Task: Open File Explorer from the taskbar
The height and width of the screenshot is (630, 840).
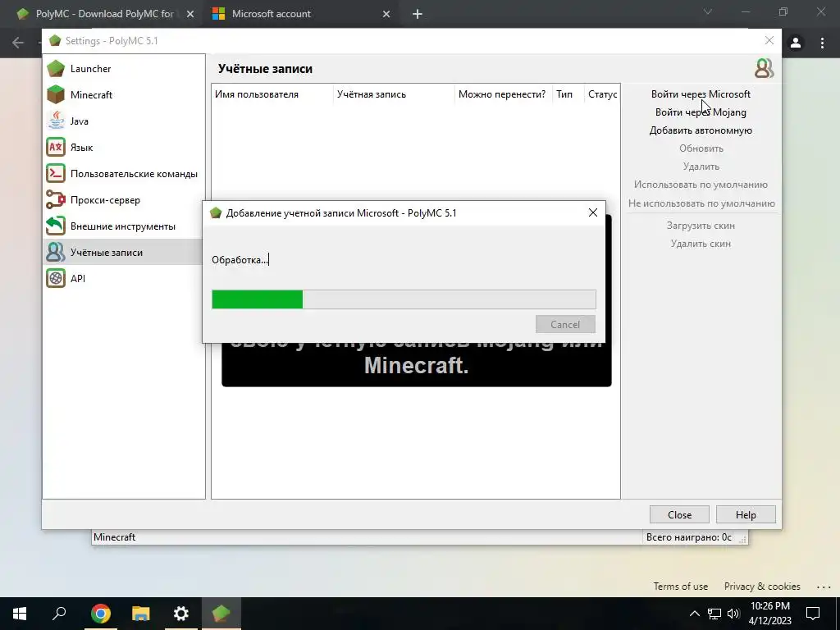Action: coord(140,614)
